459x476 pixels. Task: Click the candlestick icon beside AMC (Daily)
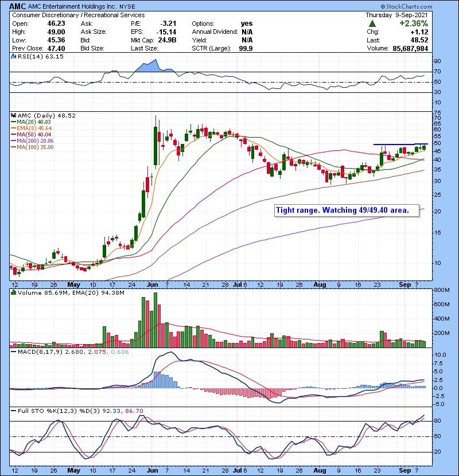(x=13, y=116)
